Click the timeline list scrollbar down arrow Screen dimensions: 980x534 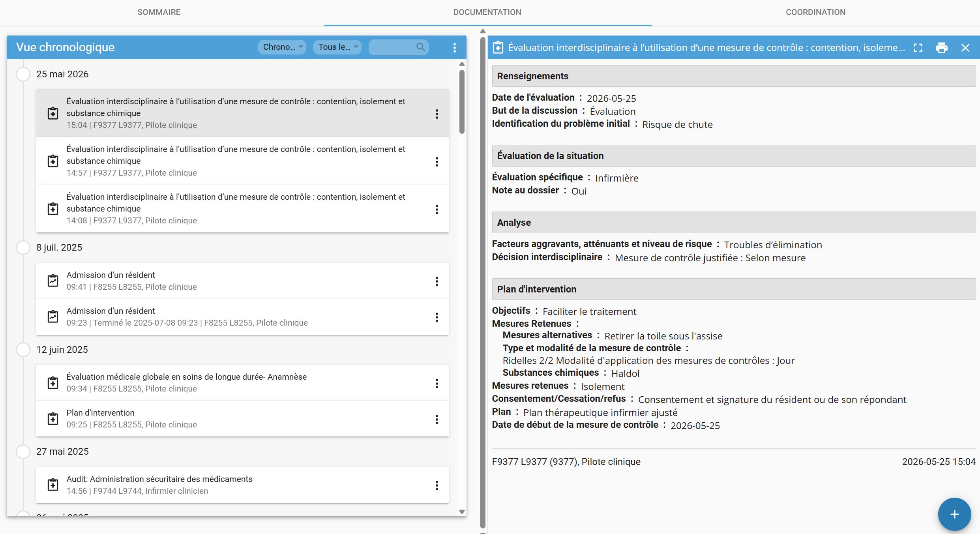pos(462,512)
